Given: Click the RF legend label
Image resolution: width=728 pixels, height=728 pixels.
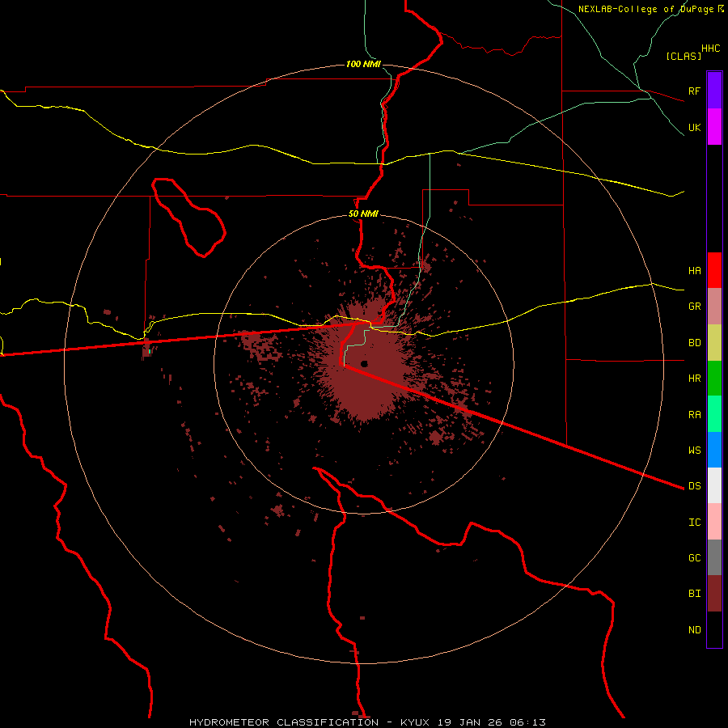Looking at the screenshot, I should click(x=694, y=91).
